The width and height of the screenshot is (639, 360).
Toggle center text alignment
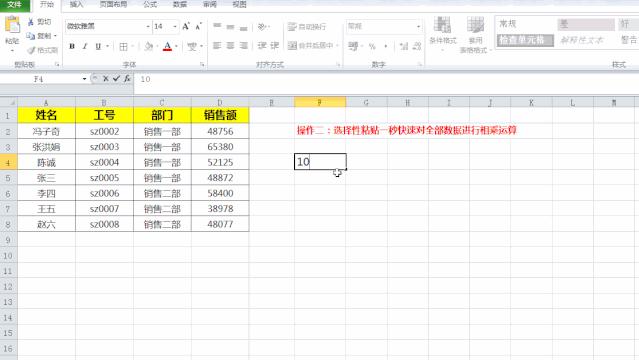[x=230, y=45]
